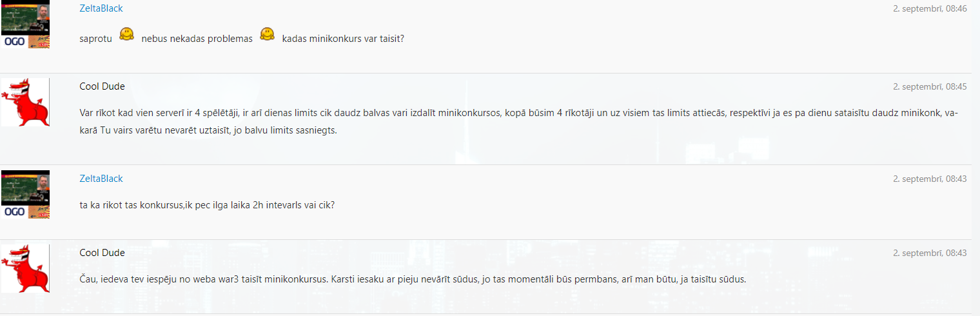Click Cool Dude's dragon avatar beside the "Čau, iedeva" message
The image size is (980, 316).
(25, 268)
